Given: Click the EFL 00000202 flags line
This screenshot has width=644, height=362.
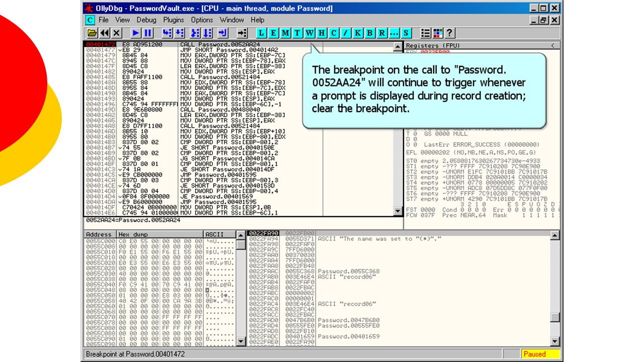Looking at the screenshot, I should pyautogui.click(x=471, y=152).
